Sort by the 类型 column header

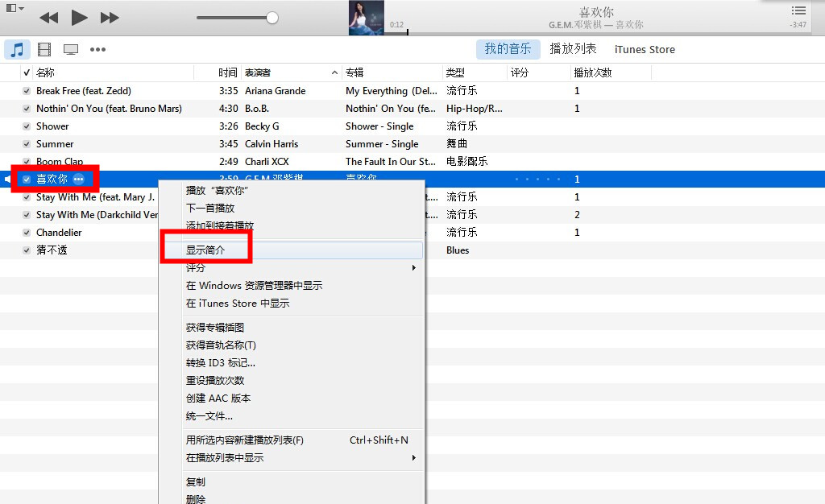click(475, 72)
